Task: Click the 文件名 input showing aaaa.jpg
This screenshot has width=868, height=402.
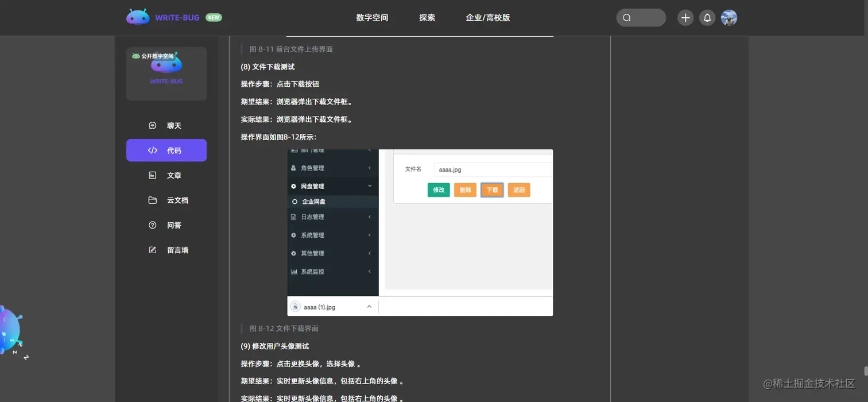Action: pyautogui.click(x=493, y=169)
